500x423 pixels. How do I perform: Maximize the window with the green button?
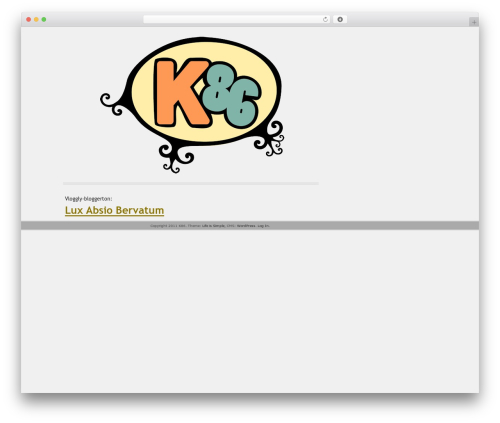pyautogui.click(x=44, y=19)
